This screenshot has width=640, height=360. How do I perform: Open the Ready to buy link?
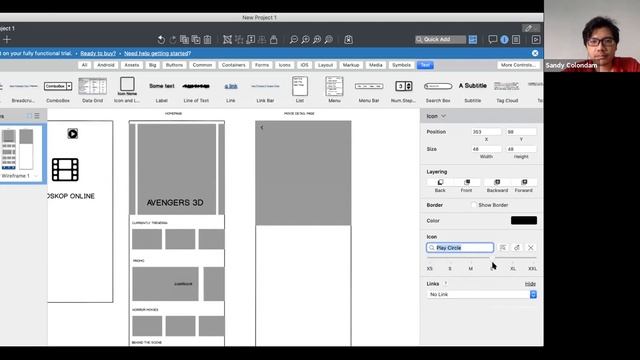[98, 53]
